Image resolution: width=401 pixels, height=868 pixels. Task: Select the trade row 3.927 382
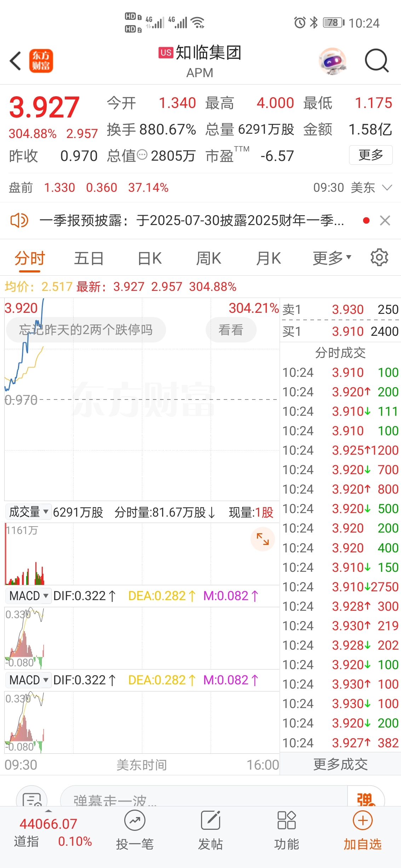pyautogui.click(x=340, y=743)
